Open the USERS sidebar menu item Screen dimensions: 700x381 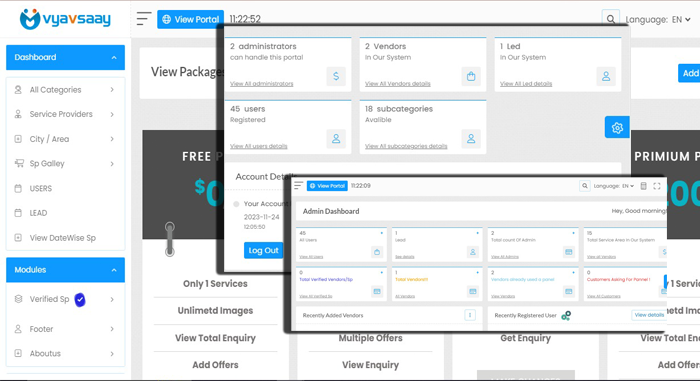[x=65, y=188]
